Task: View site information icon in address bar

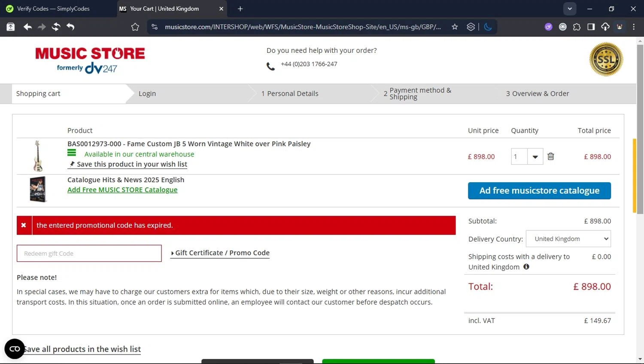Action: [155, 27]
